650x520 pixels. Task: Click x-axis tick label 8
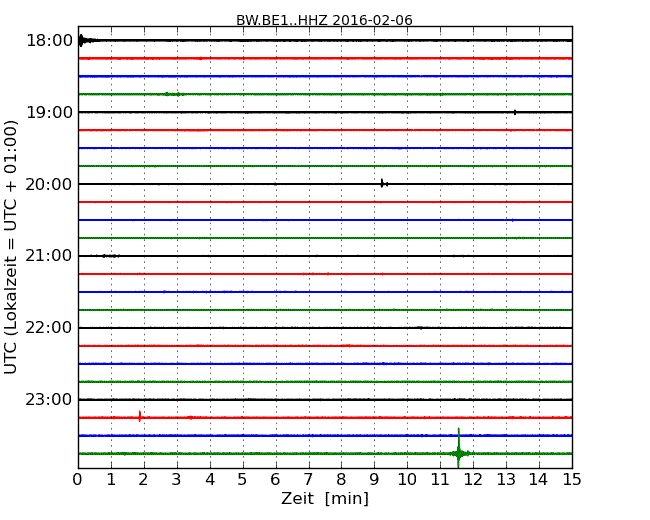tap(341, 480)
